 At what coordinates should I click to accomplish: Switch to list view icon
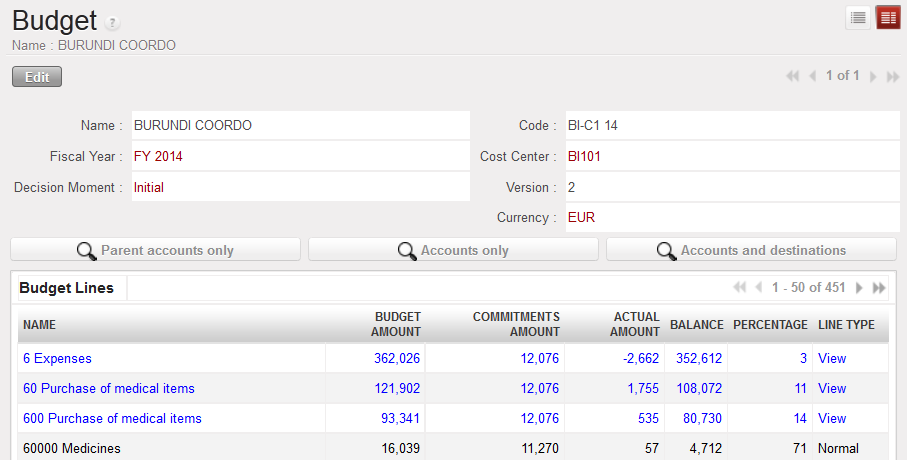858,18
